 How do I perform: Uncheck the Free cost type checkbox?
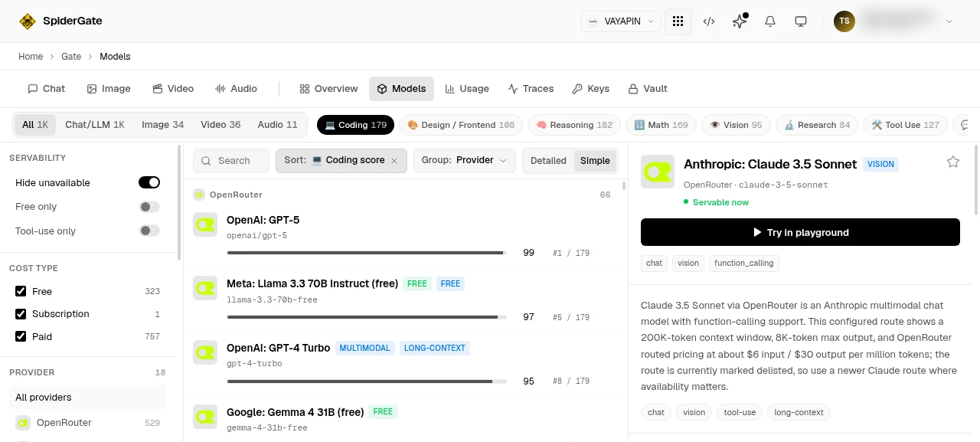(21, 291)
